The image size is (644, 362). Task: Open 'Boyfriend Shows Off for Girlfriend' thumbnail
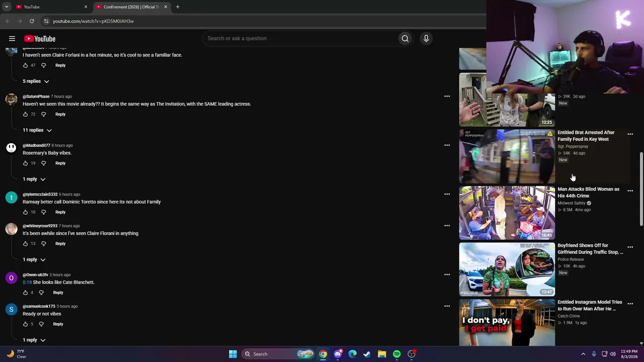point(507,269)
